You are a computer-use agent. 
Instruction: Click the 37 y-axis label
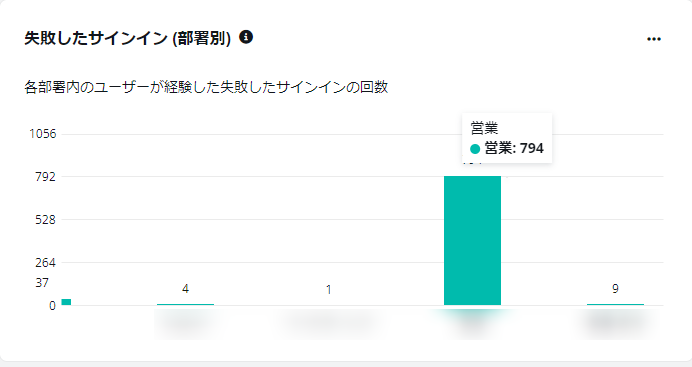click(x=42, y=283)
